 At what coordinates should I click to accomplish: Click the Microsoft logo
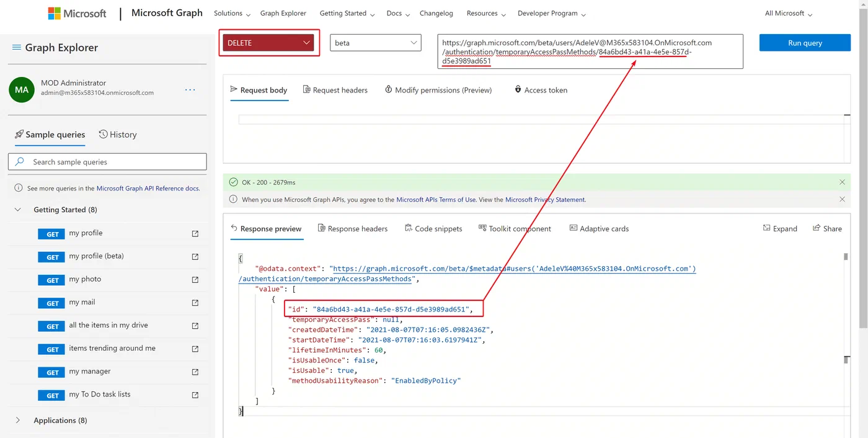pos(77,13)
